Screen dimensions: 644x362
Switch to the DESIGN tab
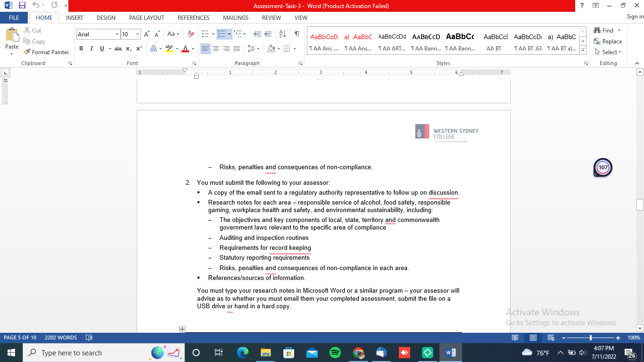tap(106, 17)
